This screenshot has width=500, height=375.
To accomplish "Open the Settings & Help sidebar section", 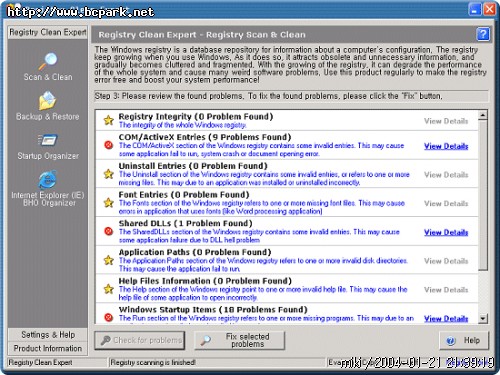I will pos(48,335).
